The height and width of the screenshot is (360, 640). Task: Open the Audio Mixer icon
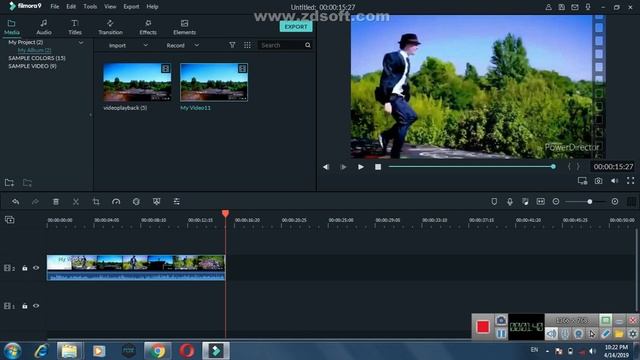click(x=525, y=202)
